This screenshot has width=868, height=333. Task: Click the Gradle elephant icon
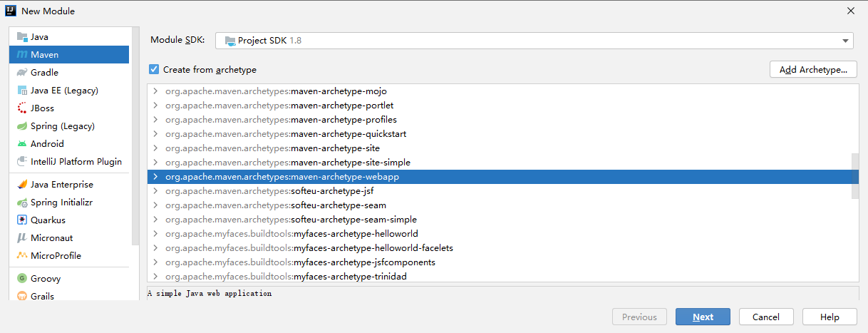(22, 73)
